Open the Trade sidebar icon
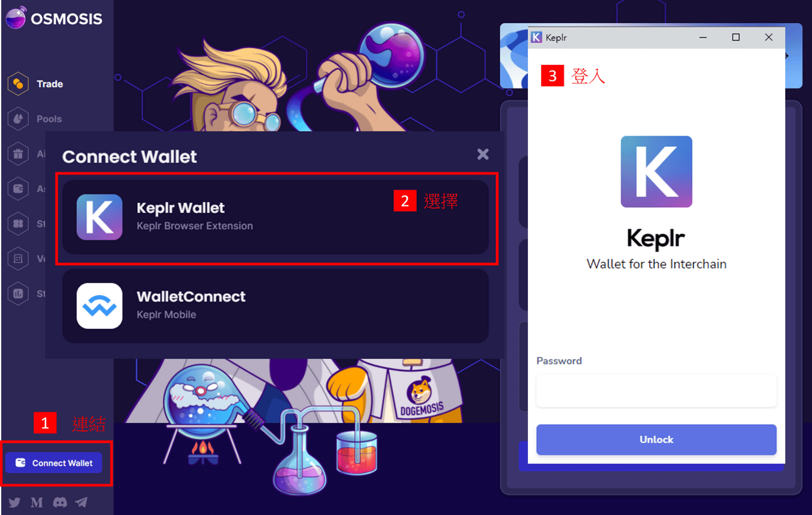 pyautogui.click(x=18, y=84)
